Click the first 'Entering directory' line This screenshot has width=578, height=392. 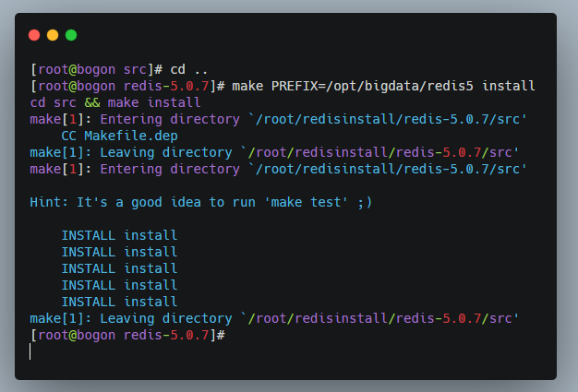click(278, 119)
